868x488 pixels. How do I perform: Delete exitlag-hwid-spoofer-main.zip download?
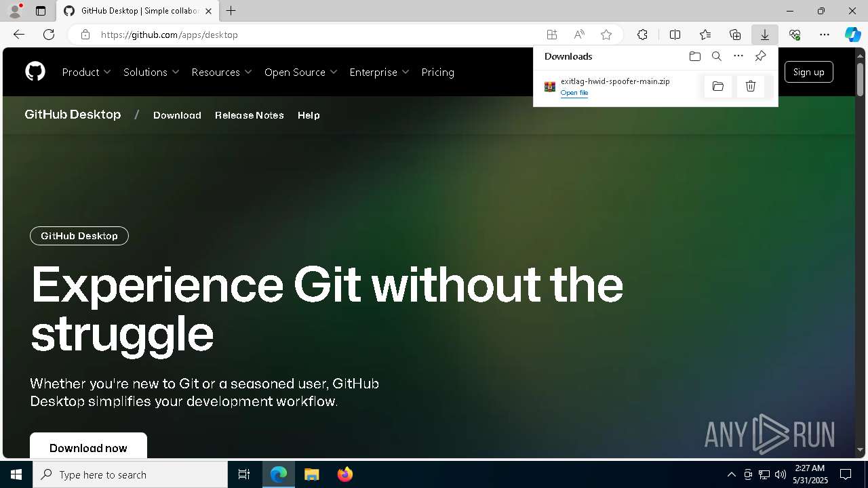coord(751,86)
